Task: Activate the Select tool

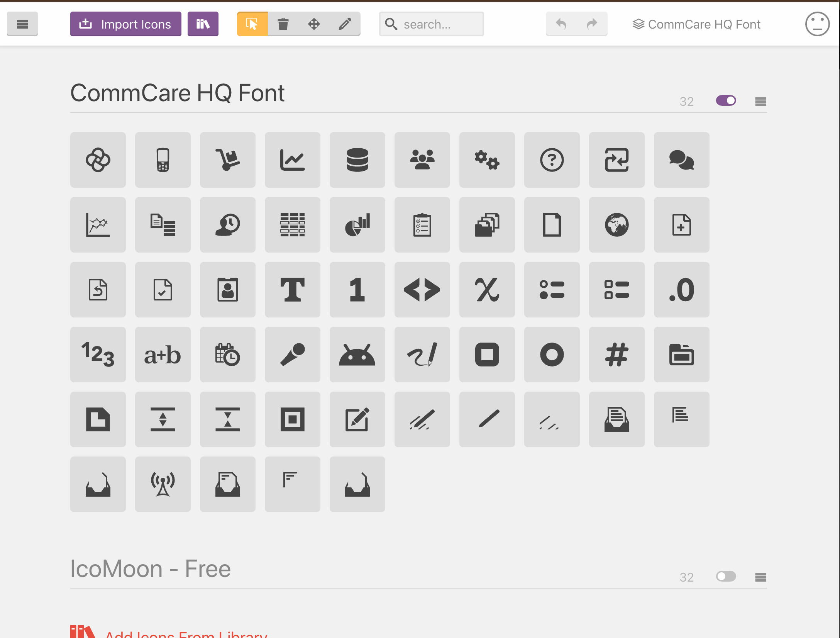Action: tap(252, 24)
